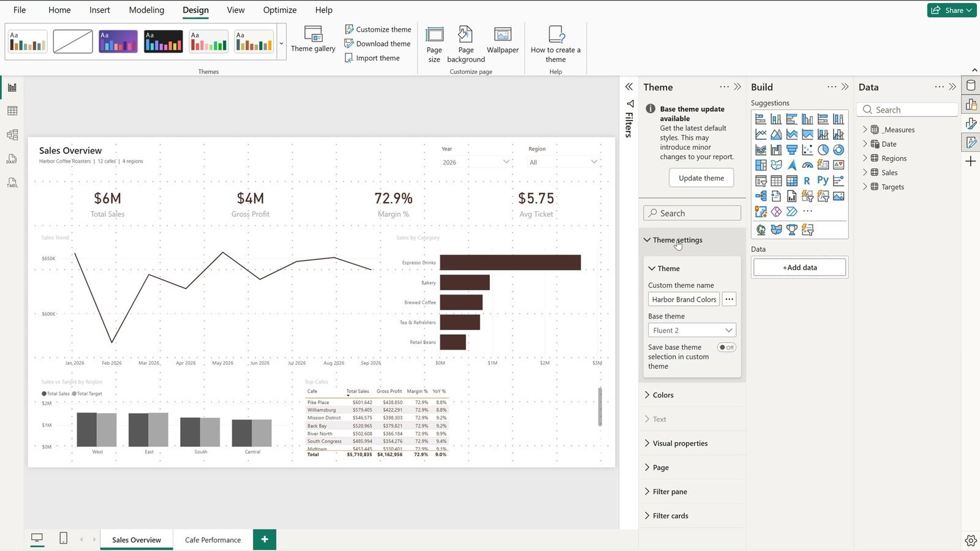980x551 pixels.
Task: Switch to mobile layout at bottom
Action: [63, 538]
